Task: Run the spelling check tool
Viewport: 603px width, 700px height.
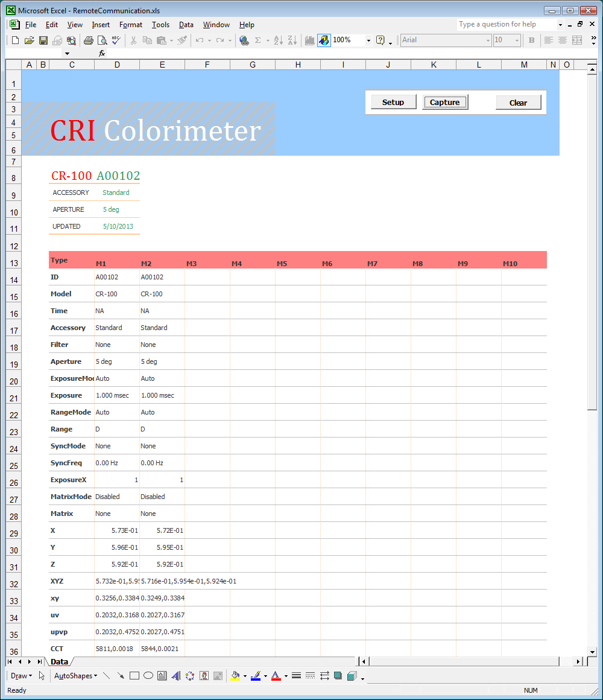Action: [x=116, y=40]
